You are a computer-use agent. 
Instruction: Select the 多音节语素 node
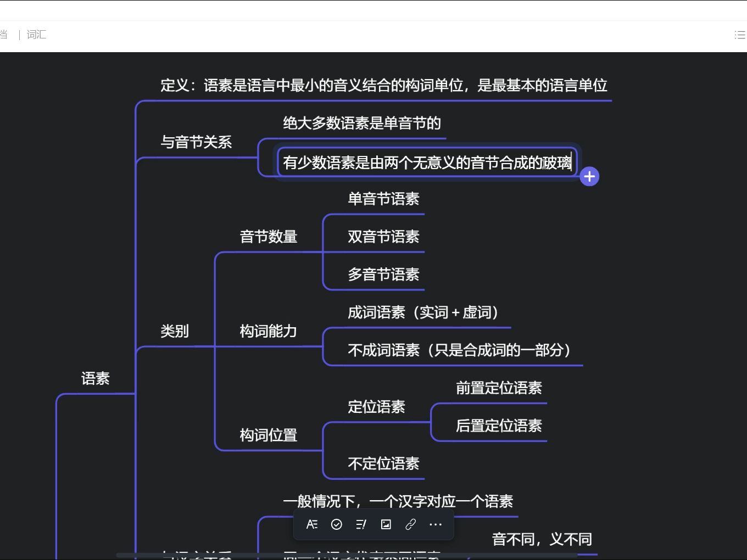(x=383, y=275)
